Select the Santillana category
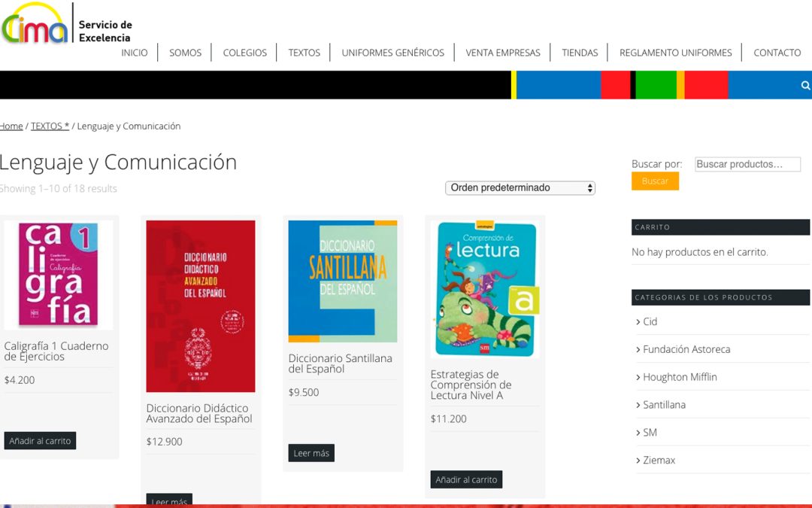The width and height of the screenshot is (812, 508). pos(664,405)
